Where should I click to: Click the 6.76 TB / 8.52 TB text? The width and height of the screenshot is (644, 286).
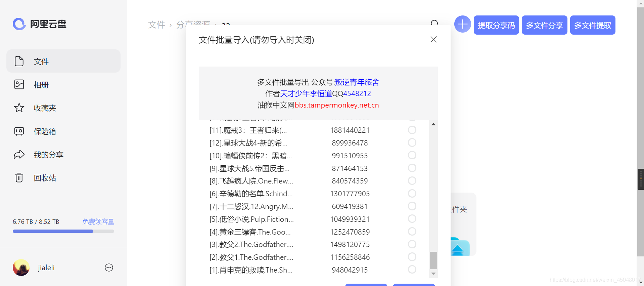36,221
